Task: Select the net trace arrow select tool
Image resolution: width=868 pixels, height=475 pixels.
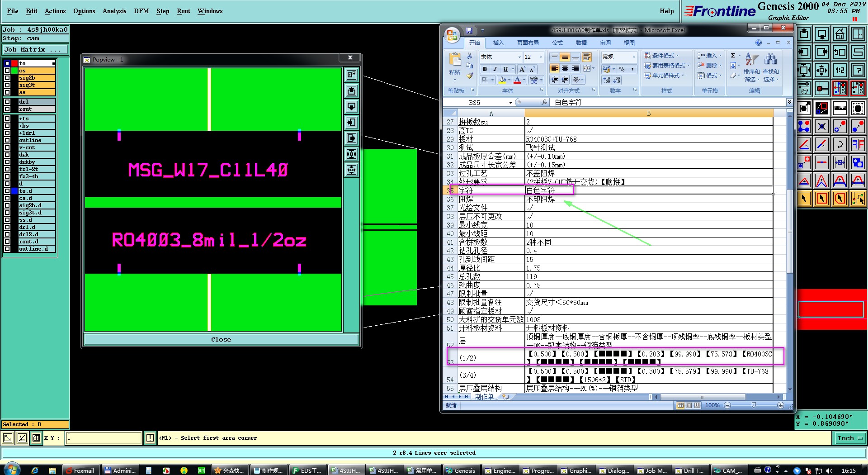Action: click(858, 199)
